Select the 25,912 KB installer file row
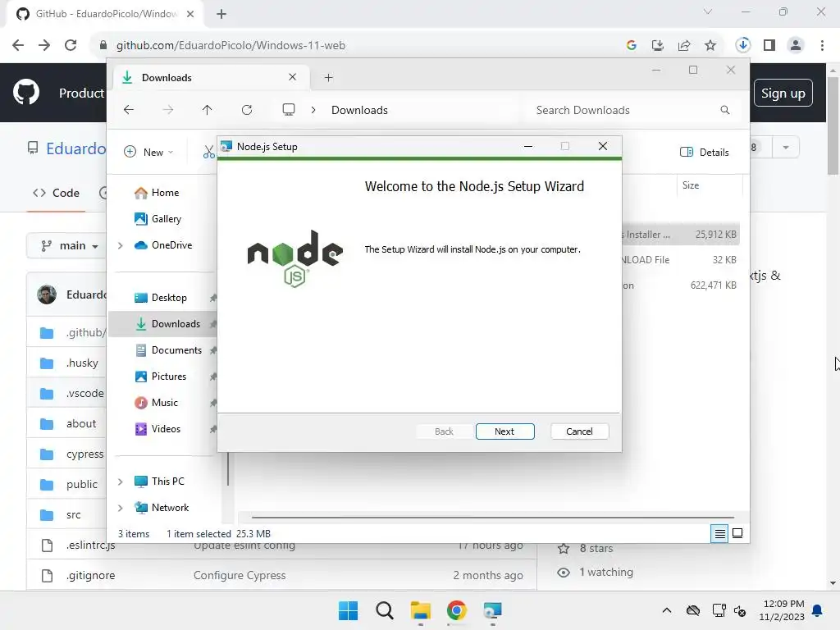The image size is (840, 630). click(680, 234)
